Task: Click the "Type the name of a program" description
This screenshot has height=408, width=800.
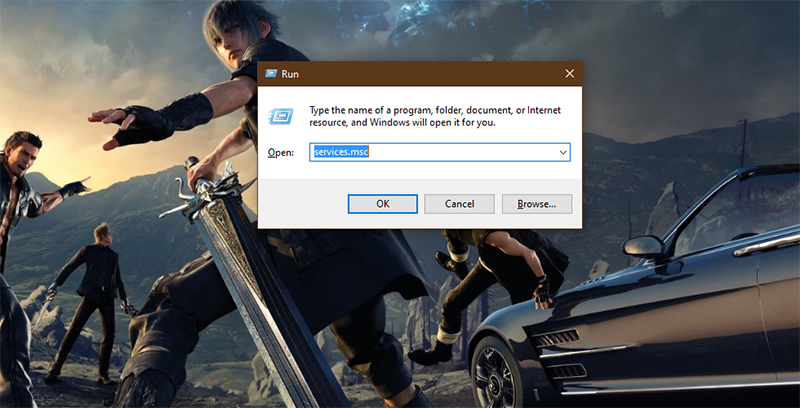Action: [435, 116]
